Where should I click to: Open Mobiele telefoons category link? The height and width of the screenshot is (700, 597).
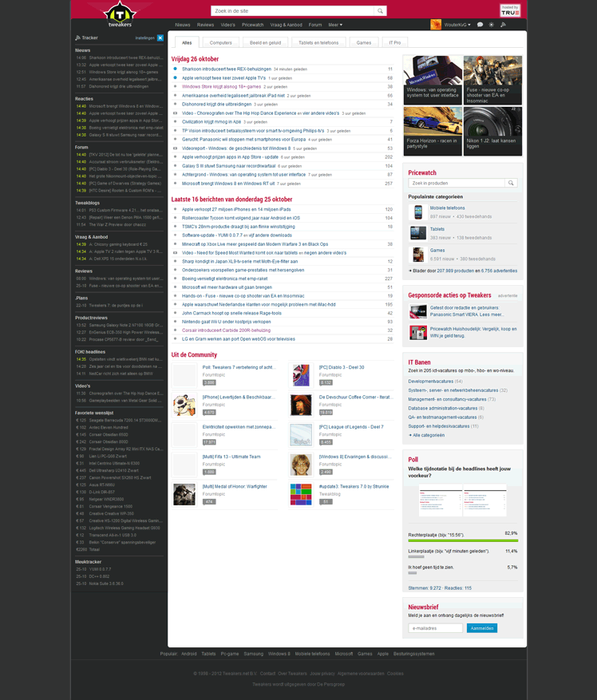click(448, 208)
